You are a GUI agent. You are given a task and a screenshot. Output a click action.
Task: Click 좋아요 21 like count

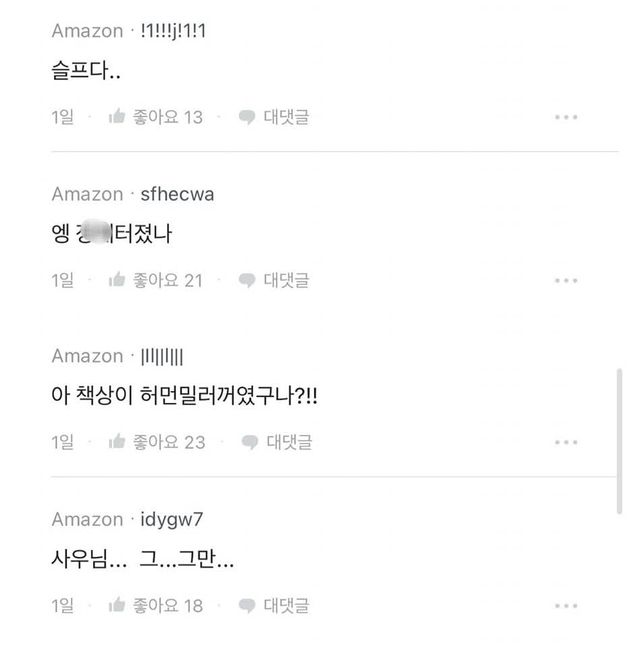(x=168, y=280)
